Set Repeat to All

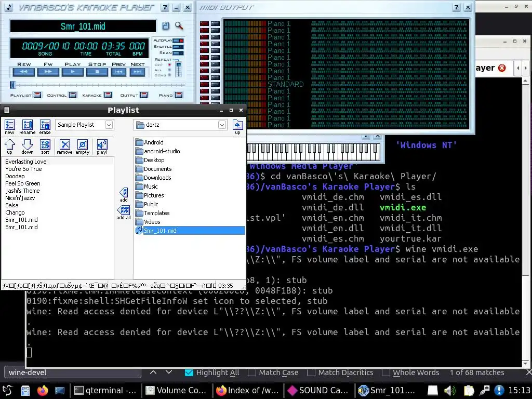pyautogui.click(x=169, y=70)
